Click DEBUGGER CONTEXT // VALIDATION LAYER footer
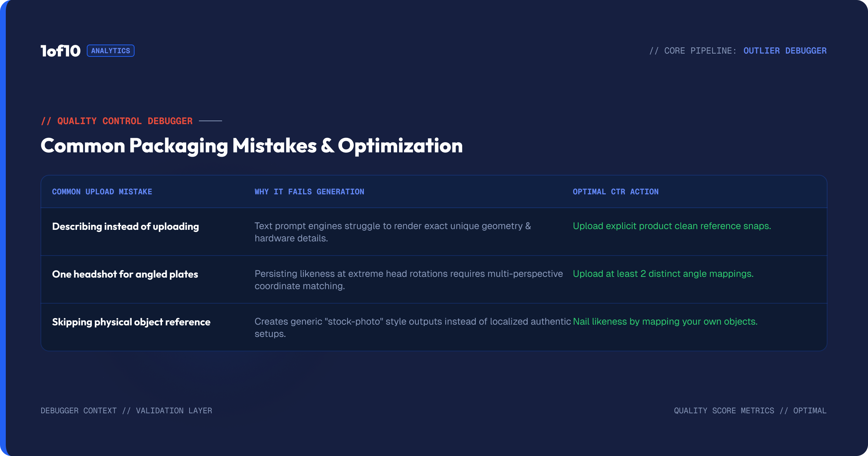 (x=126, y=411)
